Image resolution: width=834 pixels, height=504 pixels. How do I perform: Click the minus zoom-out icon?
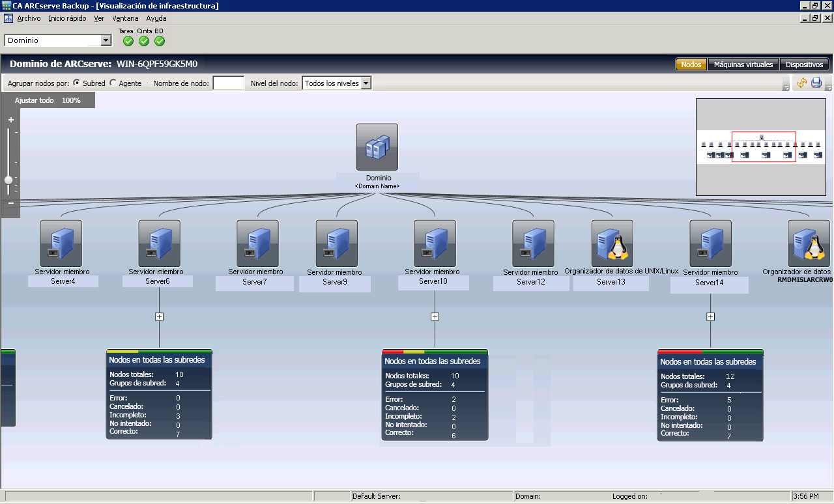(11, 203)
